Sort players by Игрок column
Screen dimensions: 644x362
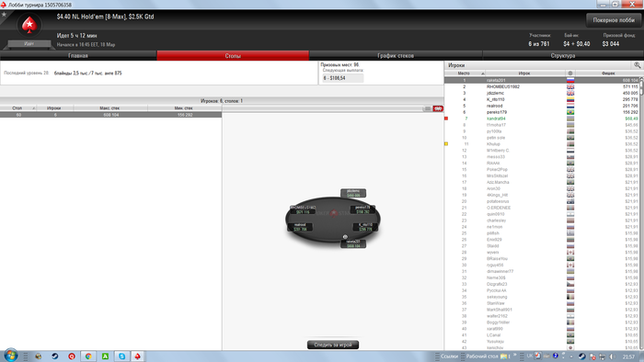pos(524,74)
